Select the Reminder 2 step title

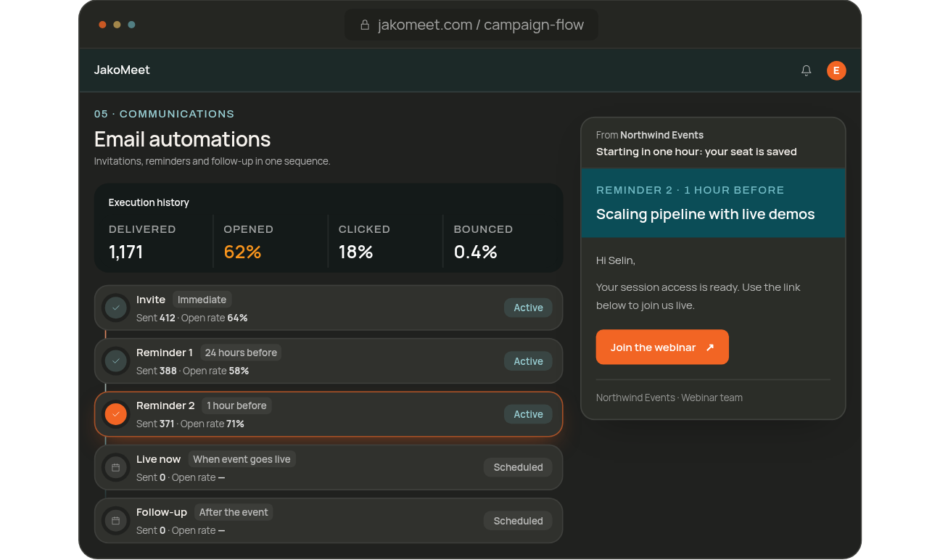point(165,405)
